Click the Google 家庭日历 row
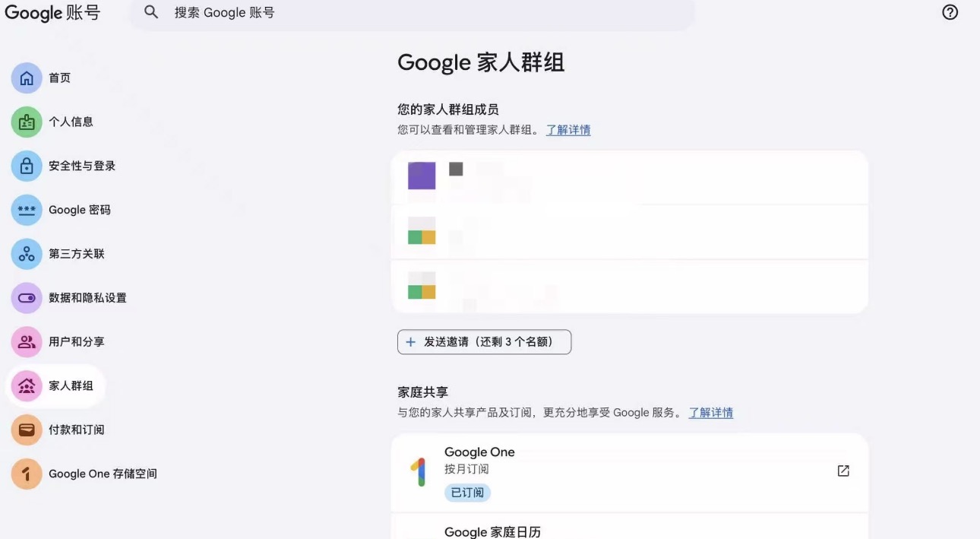The image size is (980, 539). click(x=630, y=528)
